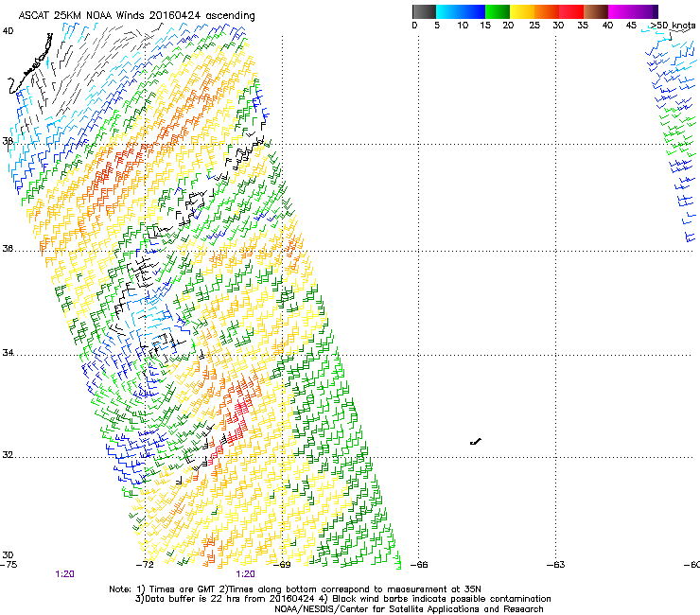Viewport: 700px width, 615px height.
Task: Click the yellow 20-25 knots legend segment
Action: coord(522,11)
